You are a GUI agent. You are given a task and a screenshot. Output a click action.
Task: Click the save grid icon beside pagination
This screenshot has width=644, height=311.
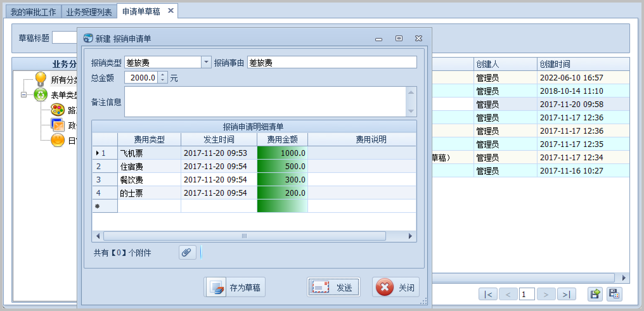[x=615, y=294]
